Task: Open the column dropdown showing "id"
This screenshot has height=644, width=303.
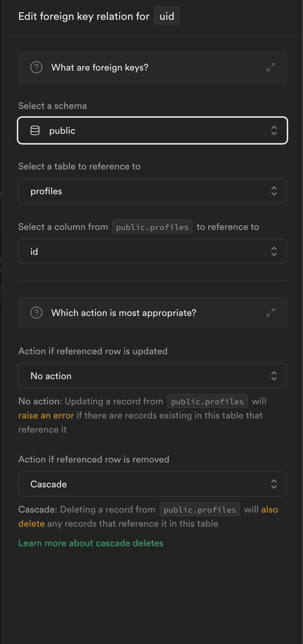Action: pyautogui.click(x=152, y=251)
